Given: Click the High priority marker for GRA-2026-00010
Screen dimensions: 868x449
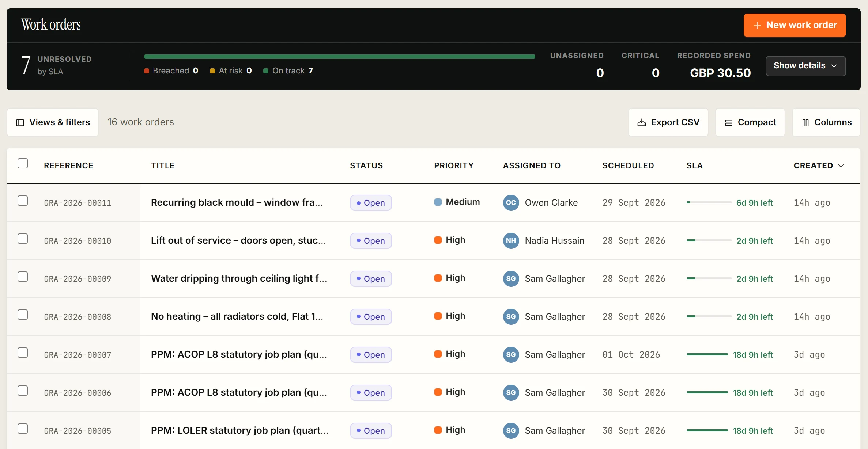Looking at the screenshot, I should tap(438, 240).
